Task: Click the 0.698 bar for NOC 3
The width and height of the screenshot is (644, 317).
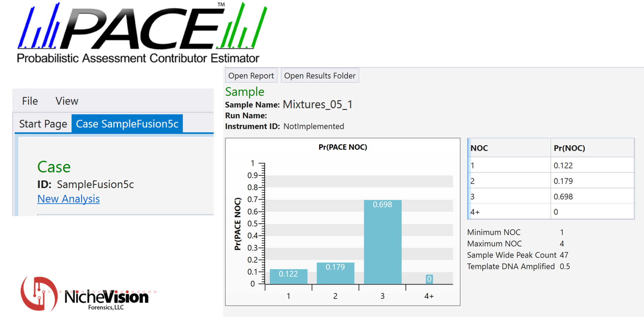Action: pos(383,242)
